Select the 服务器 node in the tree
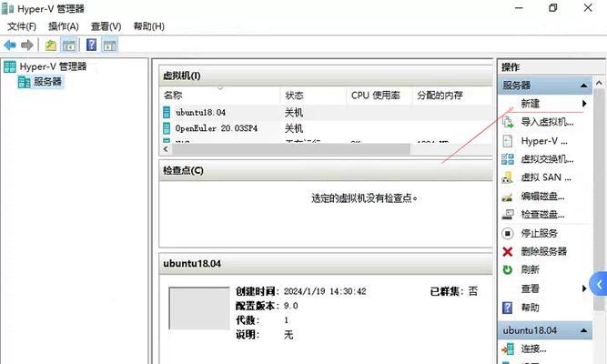The height and width of the screenshot is (364, 607). click(47, 82)
